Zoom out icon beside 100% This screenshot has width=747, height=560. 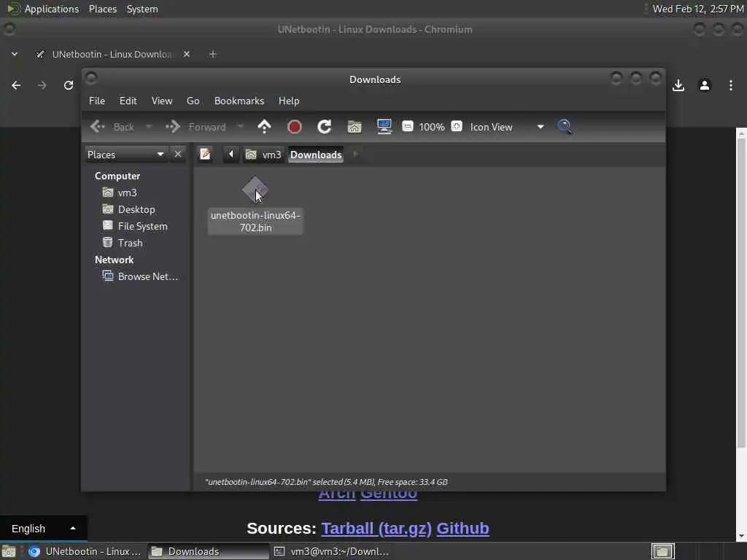coord(407,126)
